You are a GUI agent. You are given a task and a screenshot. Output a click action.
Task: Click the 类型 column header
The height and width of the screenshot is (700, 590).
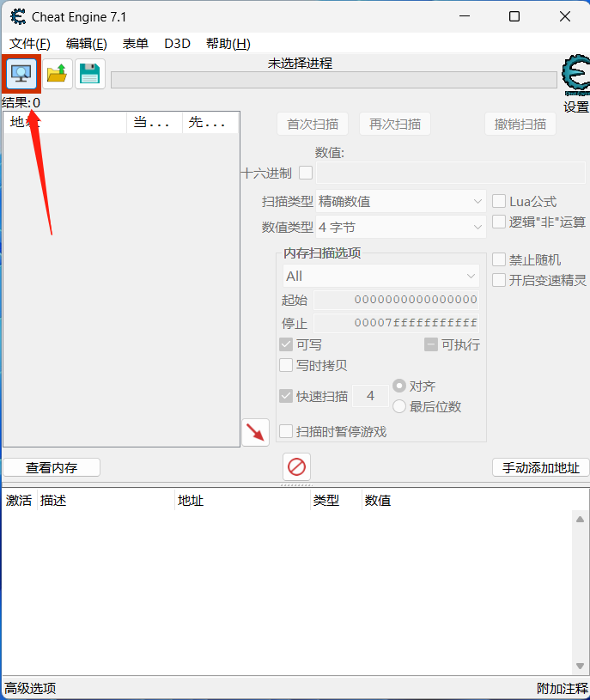coord(336,501)
